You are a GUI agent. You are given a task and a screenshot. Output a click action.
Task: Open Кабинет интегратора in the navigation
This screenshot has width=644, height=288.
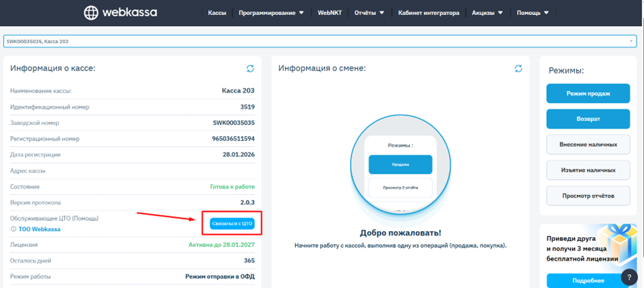(x=428, y=13)
